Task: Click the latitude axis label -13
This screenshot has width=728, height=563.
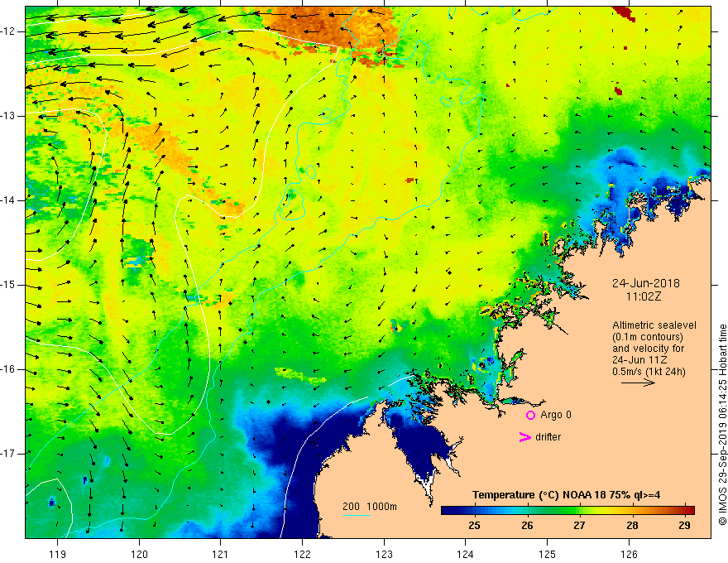Action: 9,116
